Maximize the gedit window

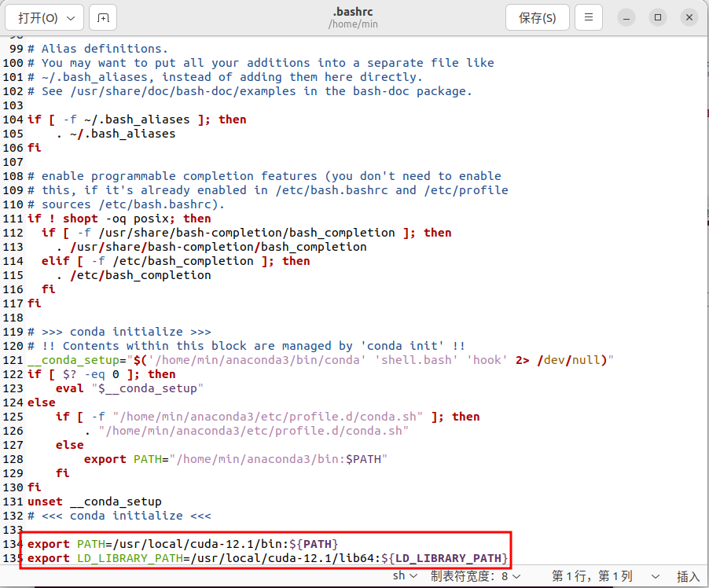coord(658,17)
